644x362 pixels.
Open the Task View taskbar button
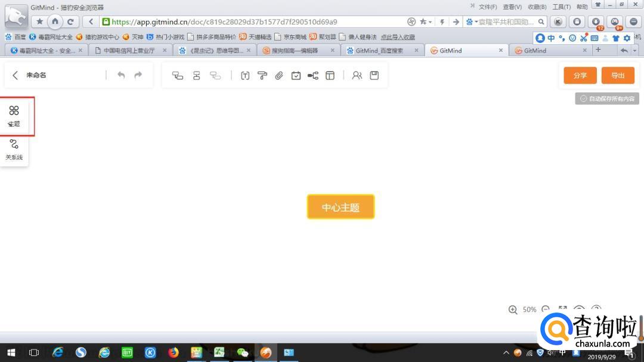tap(34, 352)
